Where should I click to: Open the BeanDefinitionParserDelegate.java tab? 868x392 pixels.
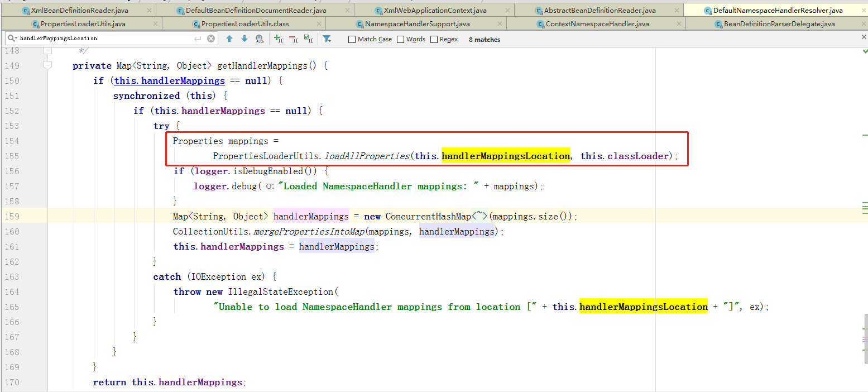[x=777, y=23]
